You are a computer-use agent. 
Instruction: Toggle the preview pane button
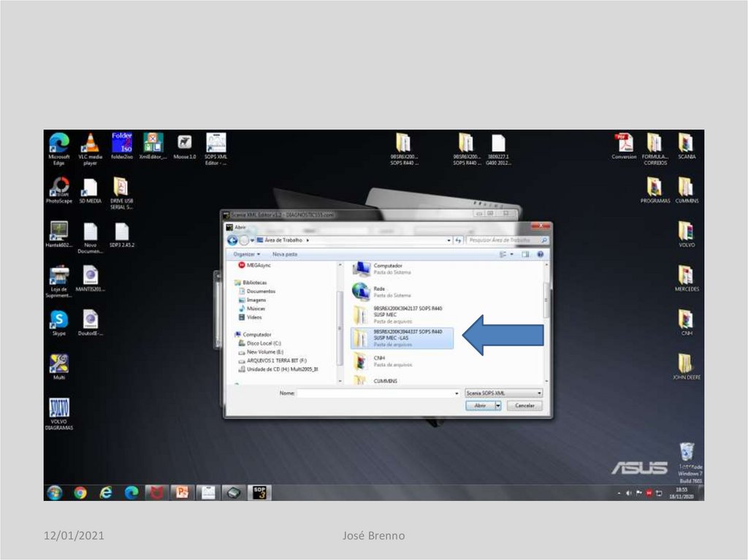[x=525, y=254]
